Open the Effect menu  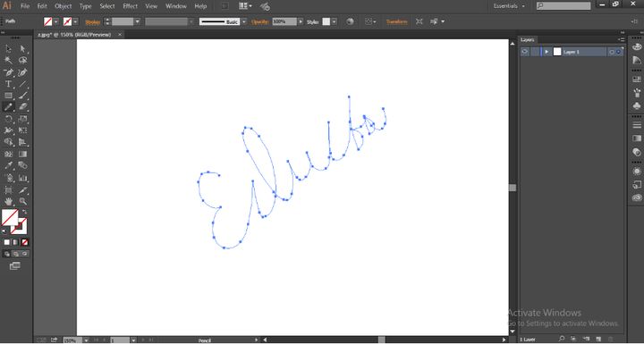click(x=131, y=6)
